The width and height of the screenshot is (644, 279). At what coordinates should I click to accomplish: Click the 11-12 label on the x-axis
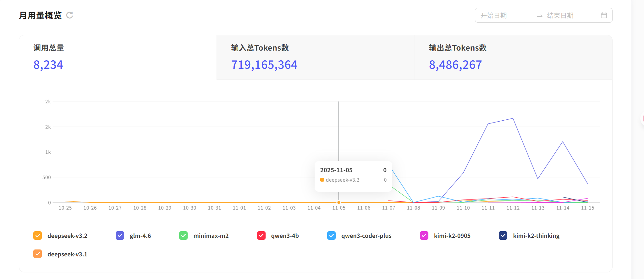pyautogui.click(x=513, y=208)
